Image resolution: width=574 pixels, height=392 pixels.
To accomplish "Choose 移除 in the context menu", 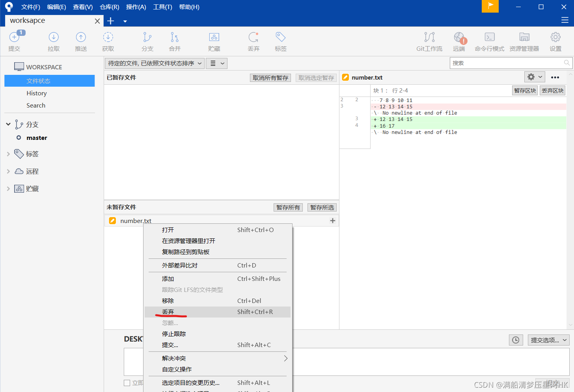I will point(218,301).
